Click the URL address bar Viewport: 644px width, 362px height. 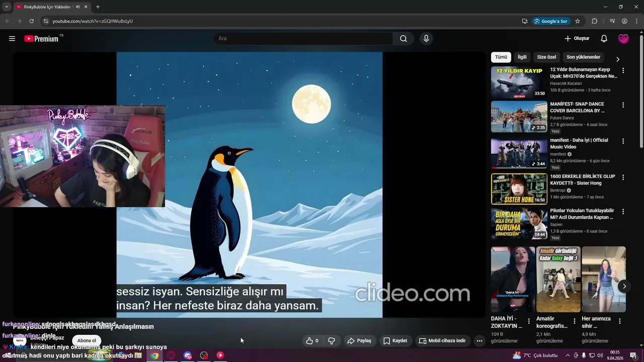282,21
